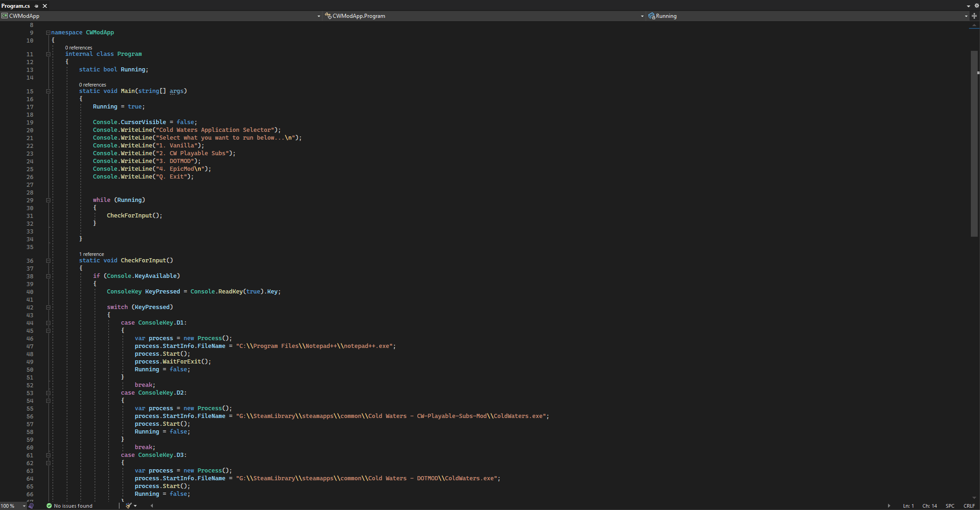Open the document list dropdown arrow
Image resolution: width=980 pixels, height=510 pixels.
[969, 6]
